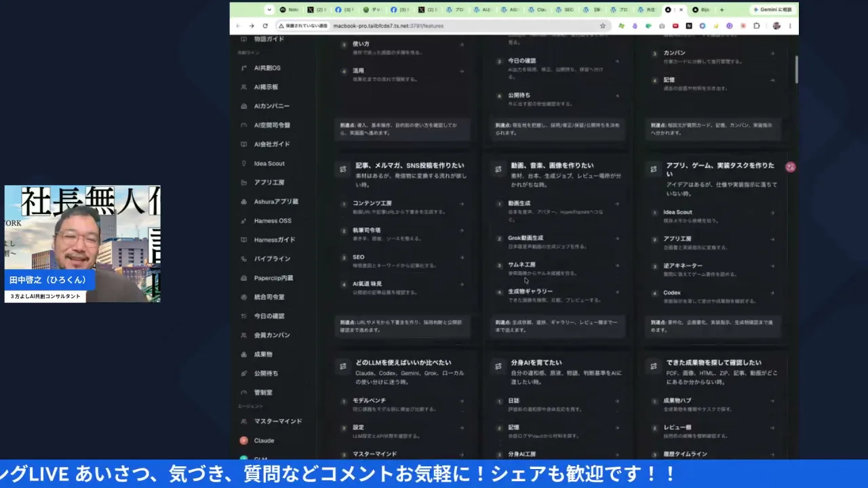Open レビュー棚 row
The width and height of the screenshot is (868, 488).
712,431
